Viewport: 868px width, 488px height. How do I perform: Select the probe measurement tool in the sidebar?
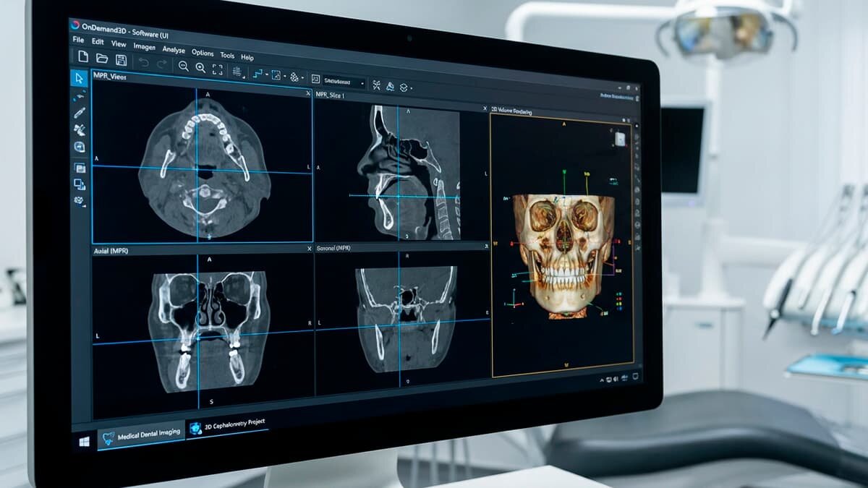tap(80, 111)
